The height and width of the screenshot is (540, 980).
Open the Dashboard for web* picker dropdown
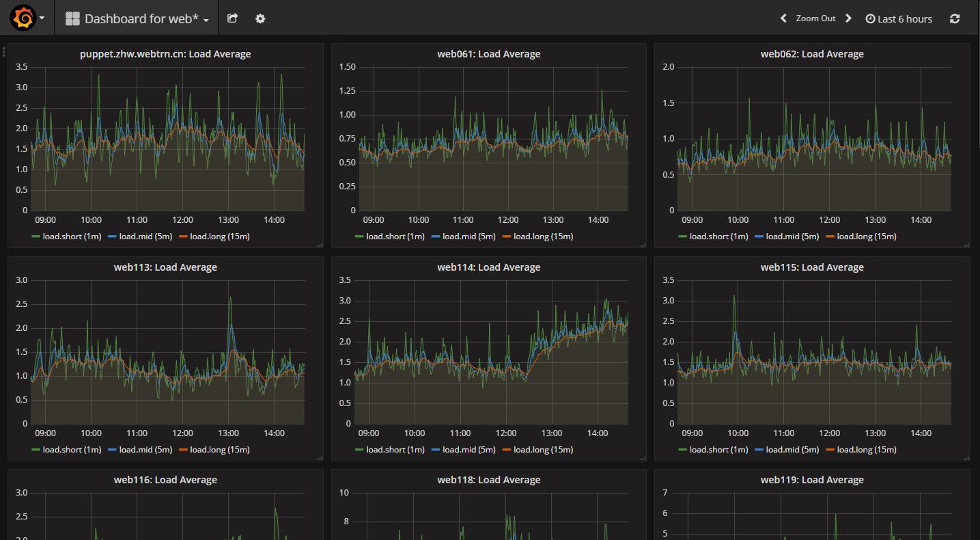coord(137,18)
